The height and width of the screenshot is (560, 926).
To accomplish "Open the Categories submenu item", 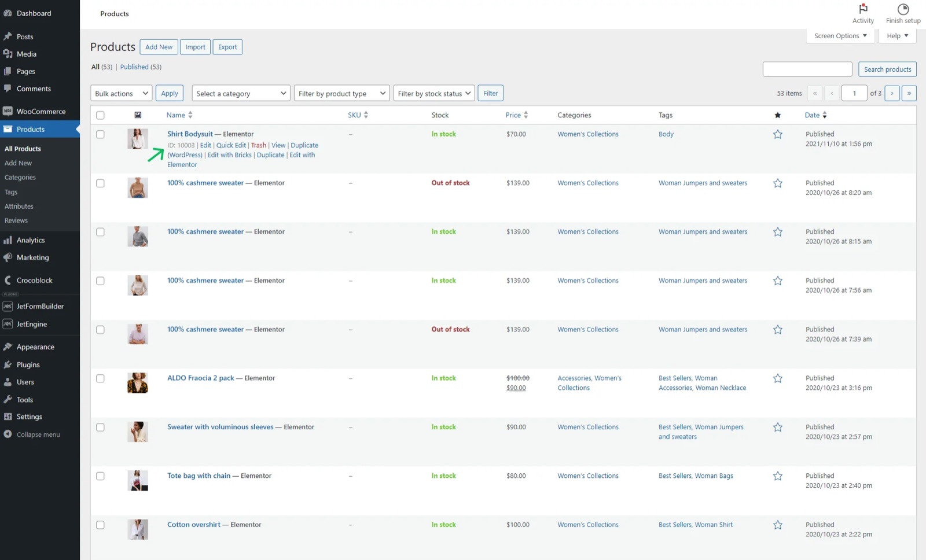I will tap(20, 178).
